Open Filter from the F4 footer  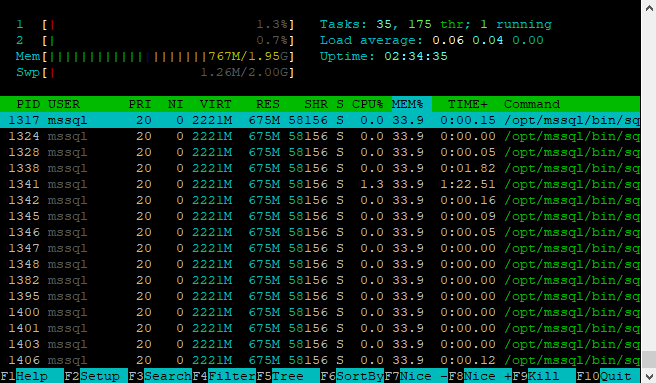click(x=224, y=376)
